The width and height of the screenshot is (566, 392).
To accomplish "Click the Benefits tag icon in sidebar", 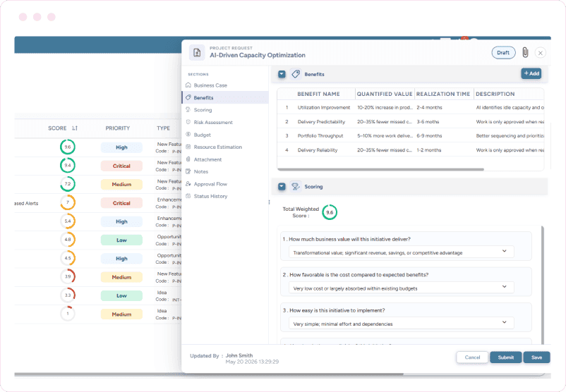I will pyautogui.click(x=188, y=97).
